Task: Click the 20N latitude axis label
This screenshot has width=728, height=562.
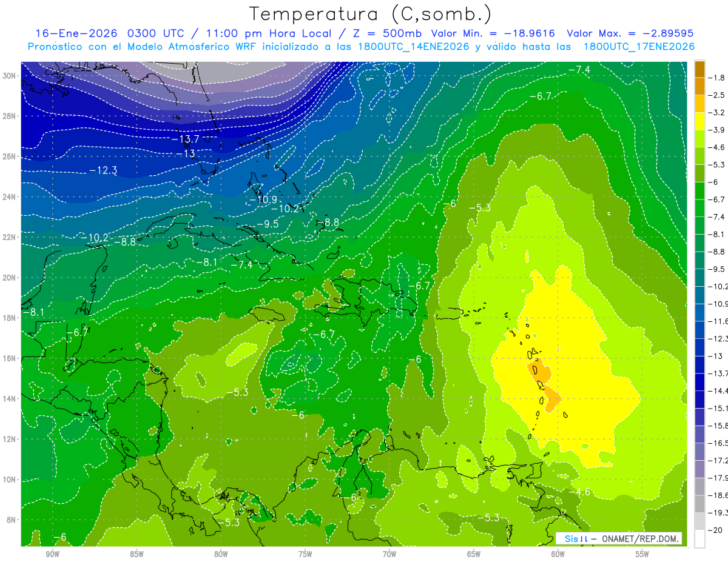Action: click(10, 278)
